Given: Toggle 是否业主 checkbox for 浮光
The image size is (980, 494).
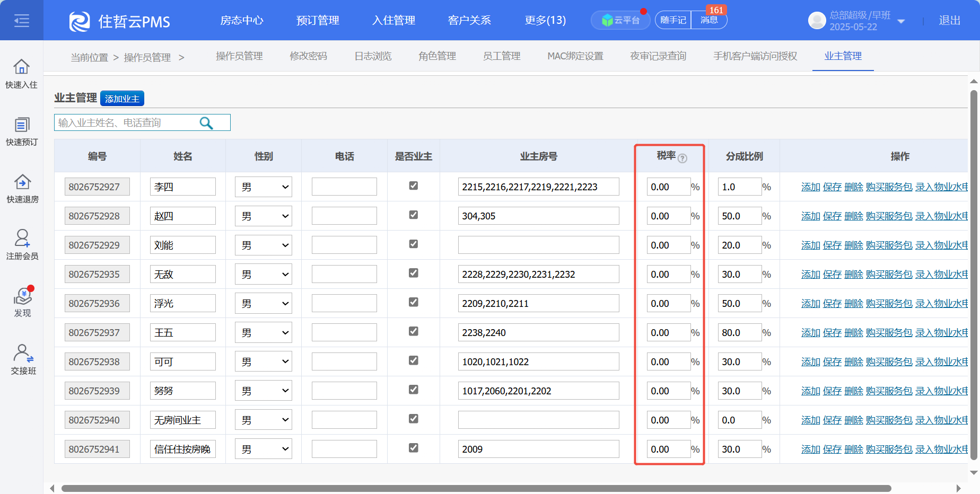Looking at the screenshot, I should coord(414,302).
